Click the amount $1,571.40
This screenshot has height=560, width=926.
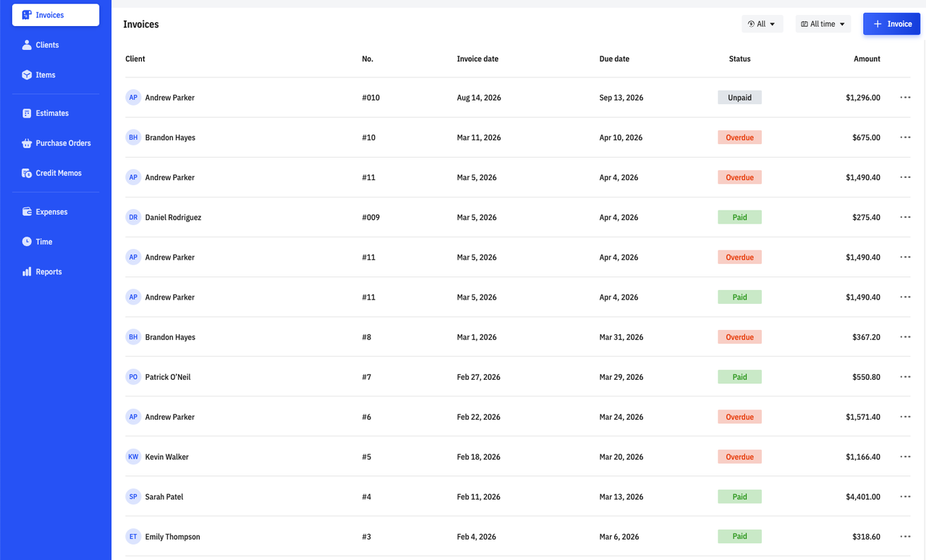tap(863, 417)
